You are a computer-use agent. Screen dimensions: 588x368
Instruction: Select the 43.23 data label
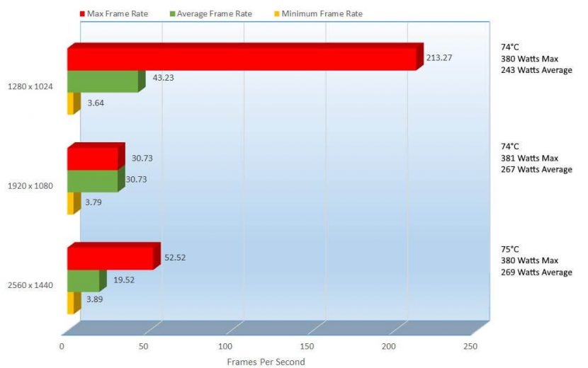tap(163, 78)
